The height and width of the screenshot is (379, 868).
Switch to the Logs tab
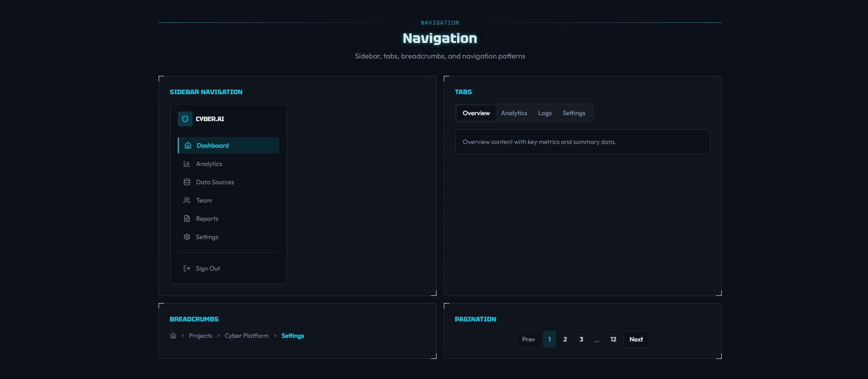(x=545, y=113)
